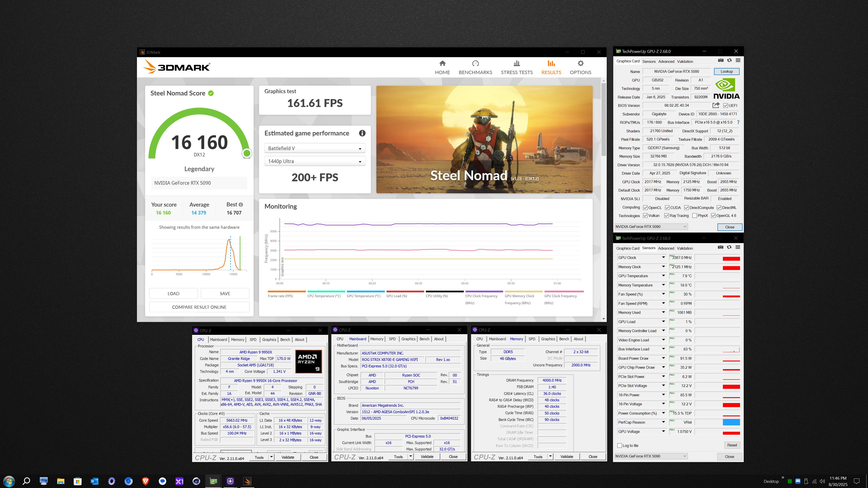Click the camera icon in the GPU-Z Sensors window

(720, 247)
